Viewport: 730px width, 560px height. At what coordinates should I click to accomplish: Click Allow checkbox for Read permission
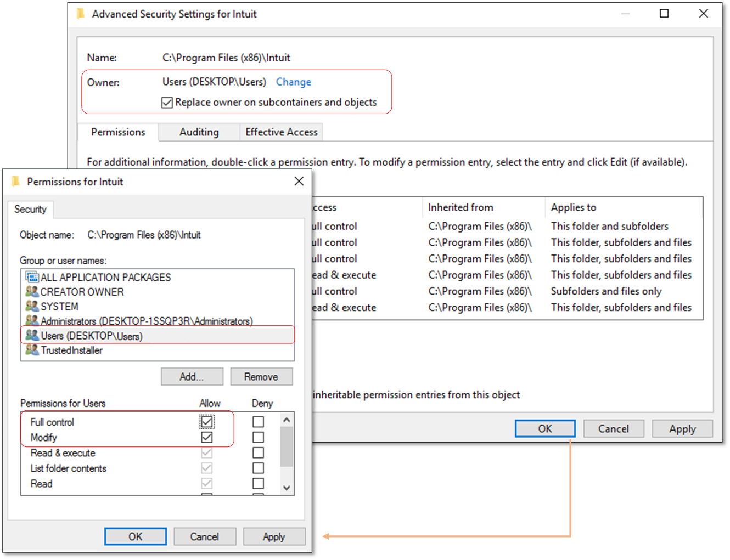coord(207,483)
